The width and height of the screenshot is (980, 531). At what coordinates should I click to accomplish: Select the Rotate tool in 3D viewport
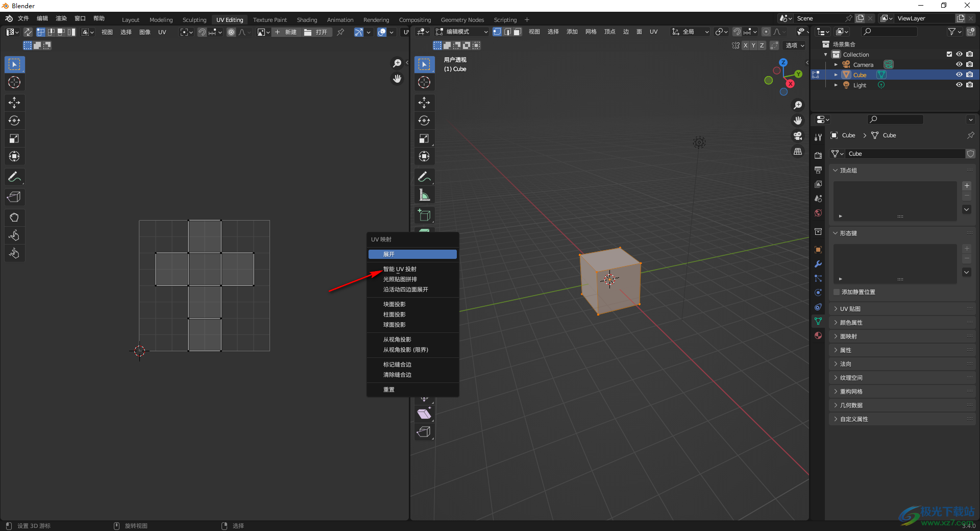pos(424,120)
